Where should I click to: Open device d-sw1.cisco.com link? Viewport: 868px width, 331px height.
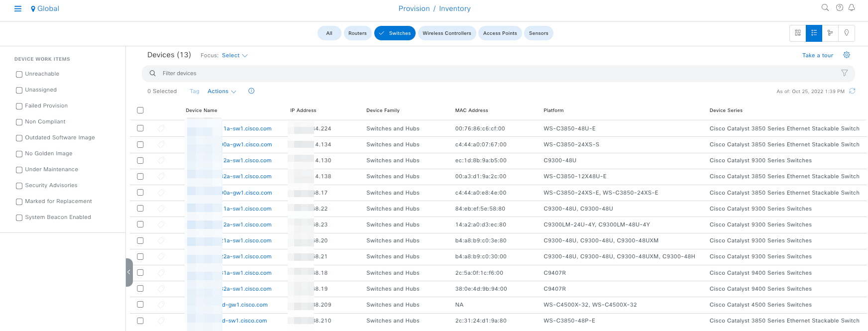pos(244,321)
